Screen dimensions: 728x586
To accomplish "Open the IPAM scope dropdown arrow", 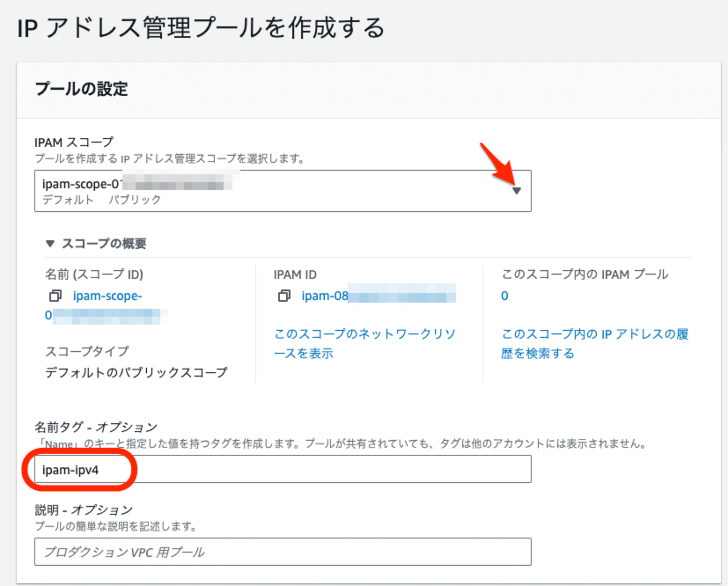I will tap(517, 191).
